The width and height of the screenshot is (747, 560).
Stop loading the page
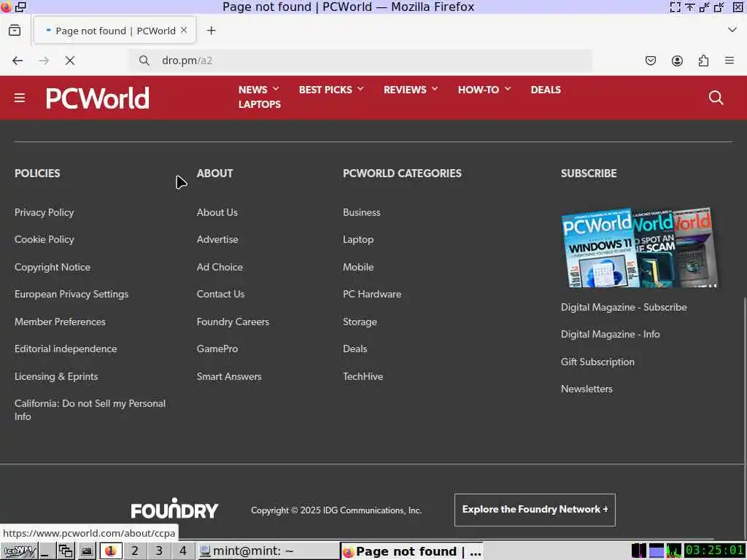pyautogui.click(x=70, y=61)
